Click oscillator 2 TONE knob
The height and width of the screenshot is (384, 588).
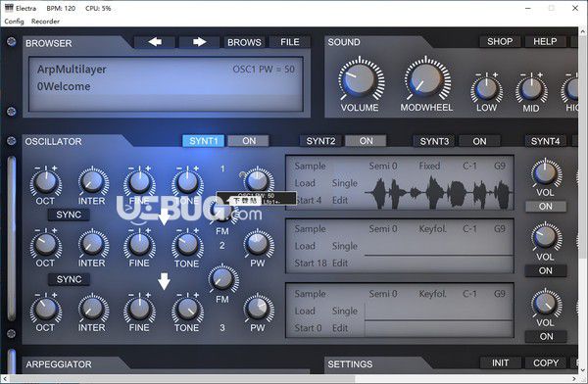(x=187, y=244)
